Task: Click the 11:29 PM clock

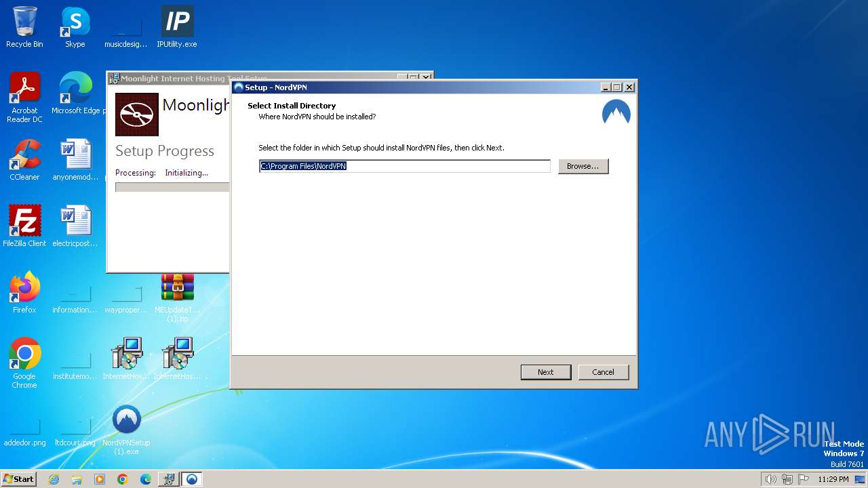Action: [x=833, y=479]
